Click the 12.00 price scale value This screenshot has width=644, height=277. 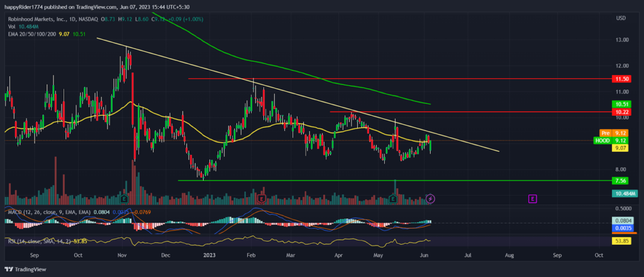623,65
